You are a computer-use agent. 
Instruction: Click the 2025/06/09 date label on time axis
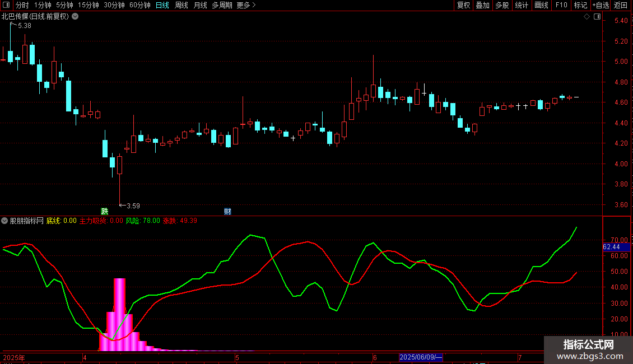pos(421,357)
